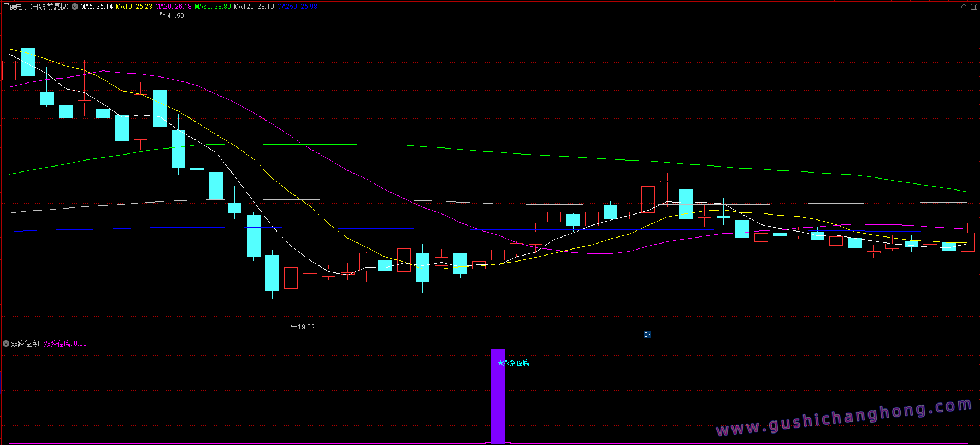
Task: Toggle the side panel square icon
Action: point(973,7)
